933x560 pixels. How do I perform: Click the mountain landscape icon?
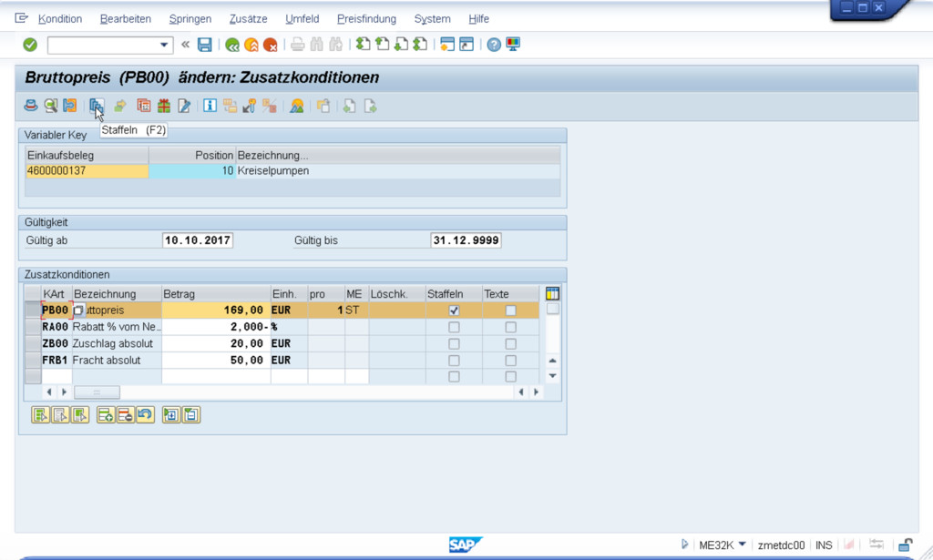296,107
